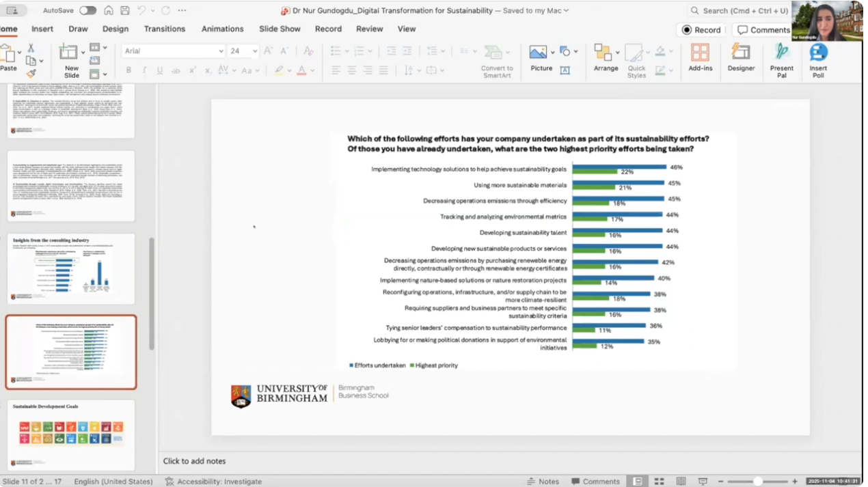
Task: Click the Text Box icon
Action: (565, 70)
